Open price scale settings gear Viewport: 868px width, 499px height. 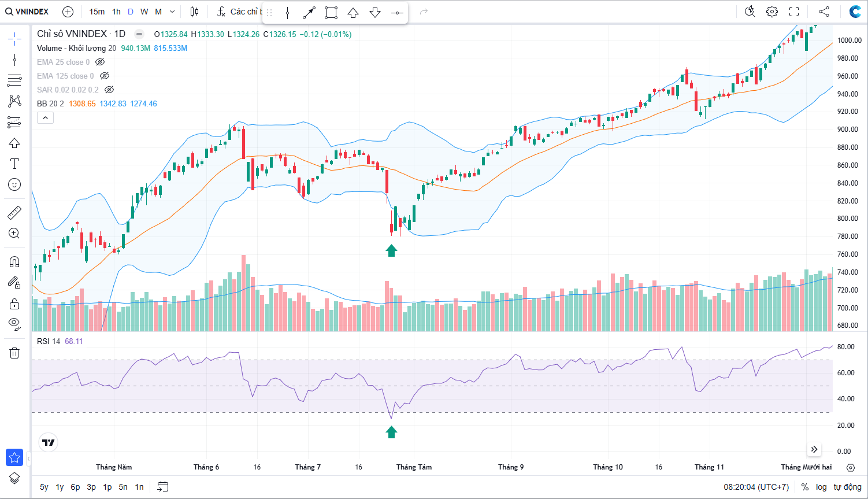[x=850, y=467]
